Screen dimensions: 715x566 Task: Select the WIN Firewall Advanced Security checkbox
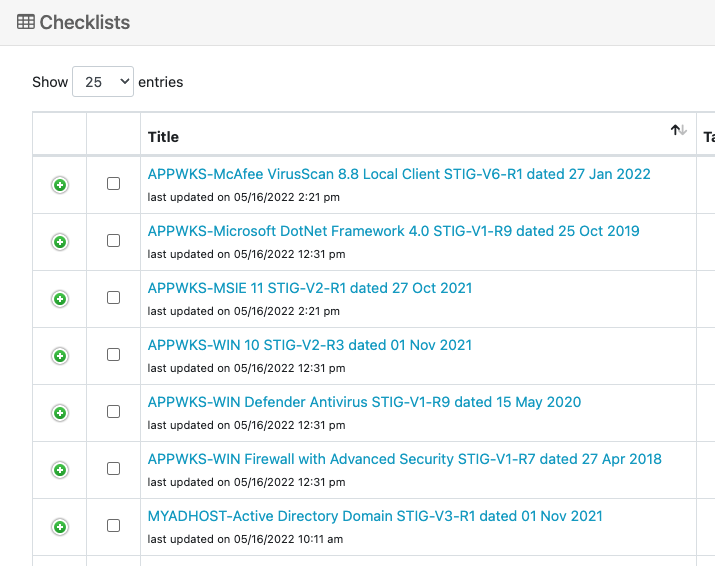pos(114,469)
